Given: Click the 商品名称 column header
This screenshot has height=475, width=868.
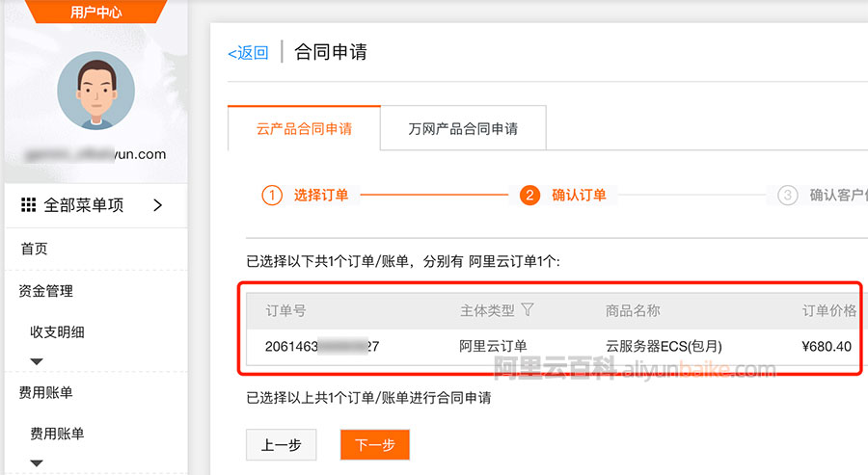Looking at the screenshot, I should (633, 311).
